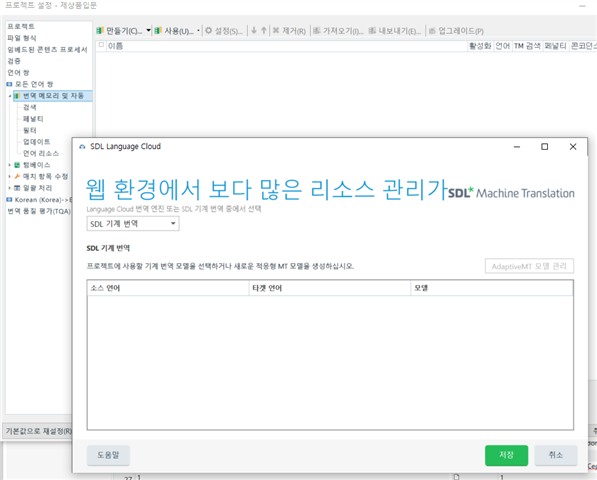Select 파일 형식 in the settings tree
This screenshot has height=480, width=597.
(x=22, y=38)
